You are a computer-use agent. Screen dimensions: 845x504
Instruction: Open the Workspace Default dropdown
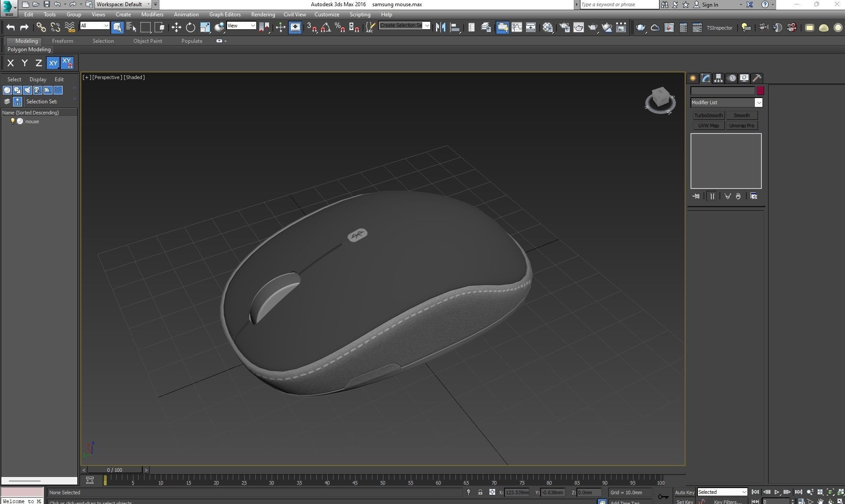pyautogui.click(x=123, y=4)
